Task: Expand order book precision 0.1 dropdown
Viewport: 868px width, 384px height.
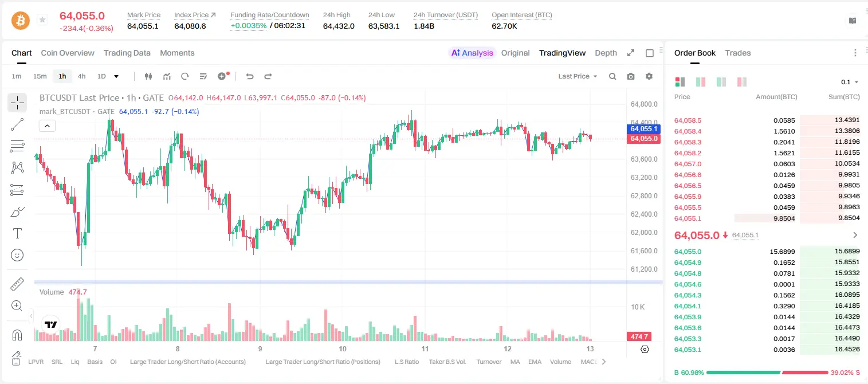Action: tap(850, 82)
